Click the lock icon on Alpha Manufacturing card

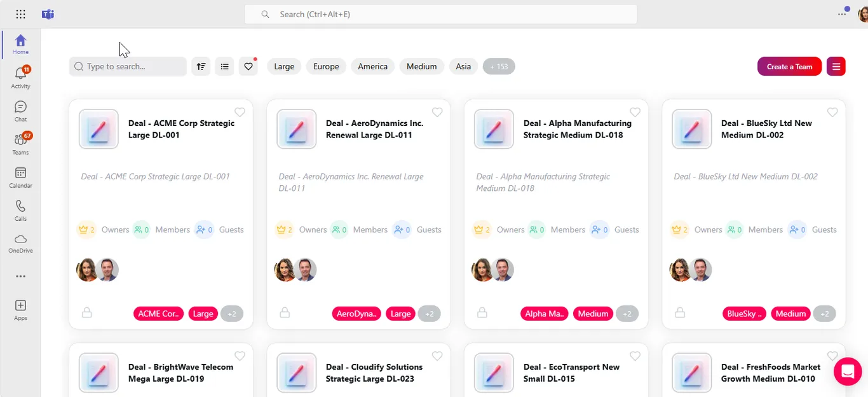[x=482, y=312]
